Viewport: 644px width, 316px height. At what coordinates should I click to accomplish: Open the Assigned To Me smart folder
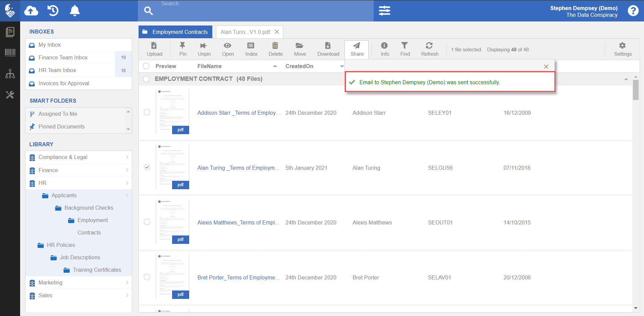click(x=75, y=114)
